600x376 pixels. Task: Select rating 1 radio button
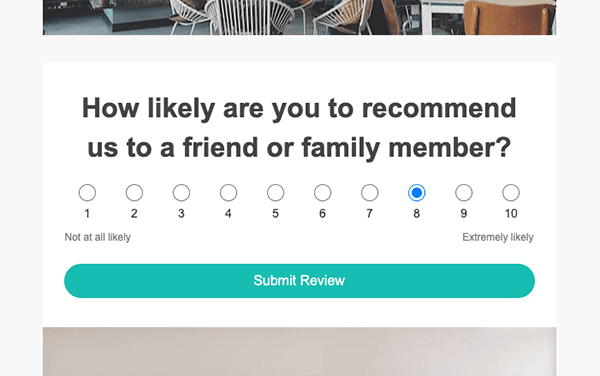point(87,193)
